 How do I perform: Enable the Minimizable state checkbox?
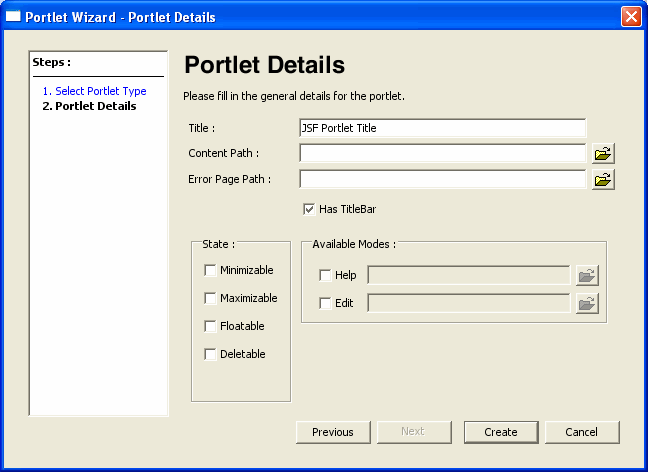coord(210,270)
